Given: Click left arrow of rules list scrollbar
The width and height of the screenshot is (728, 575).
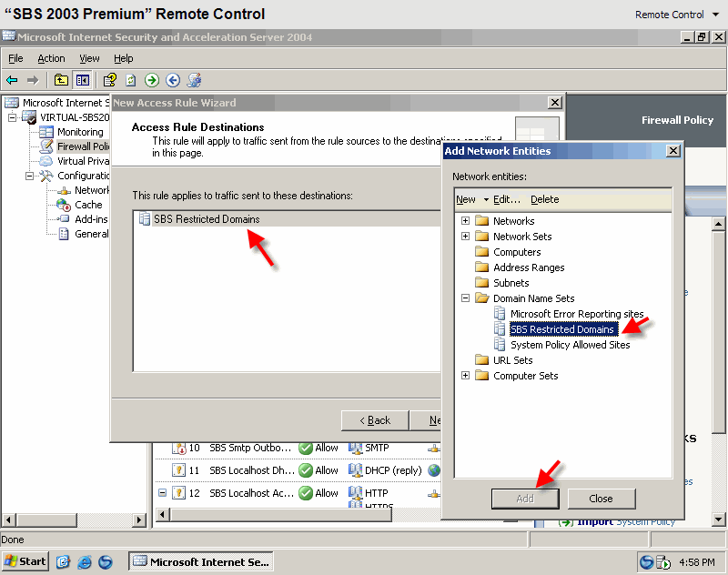Looking at the screenshot, I should click(162, 514).
